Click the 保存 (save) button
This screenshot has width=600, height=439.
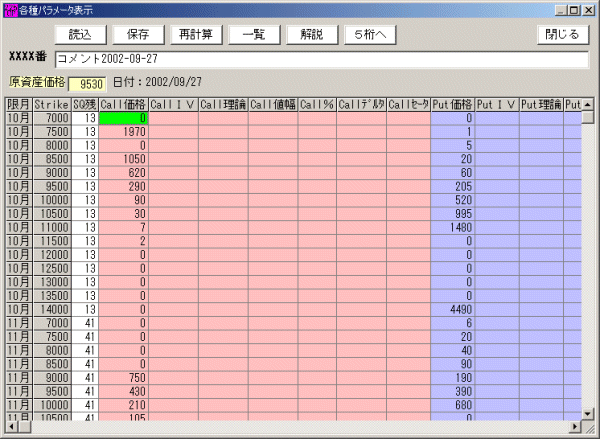tap(138, 35)
